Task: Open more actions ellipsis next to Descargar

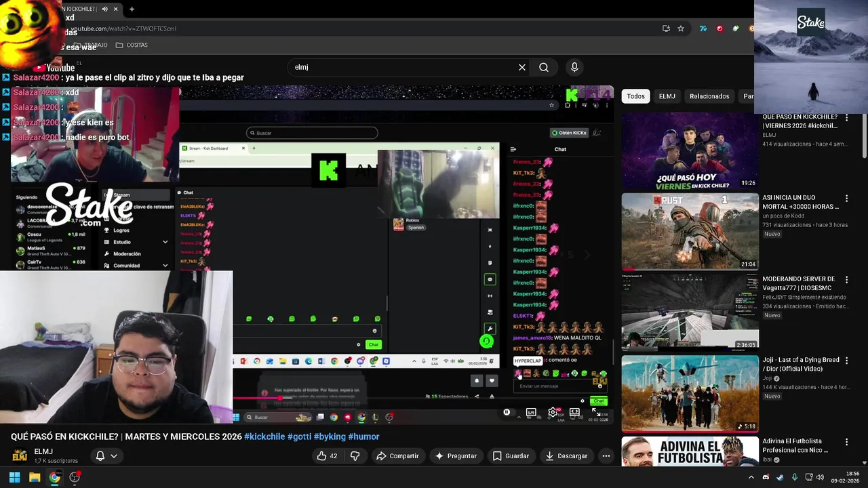Action: (606, 456)
